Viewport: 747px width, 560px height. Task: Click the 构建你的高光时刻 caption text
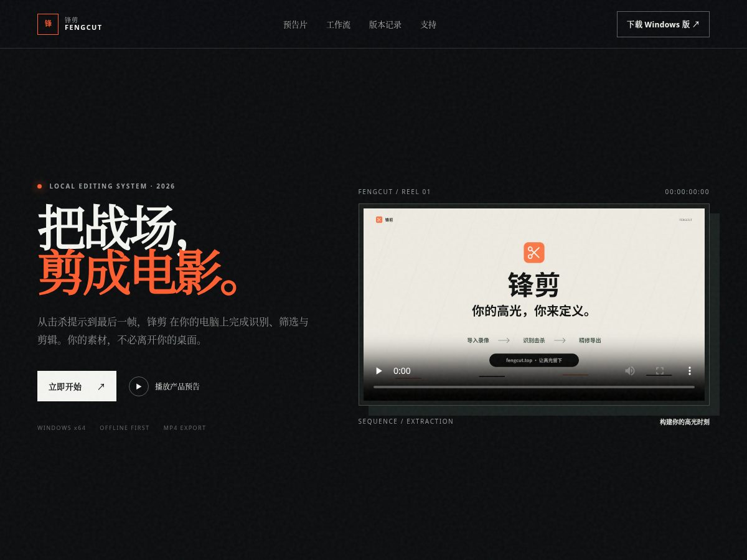(x=685, y=422)
